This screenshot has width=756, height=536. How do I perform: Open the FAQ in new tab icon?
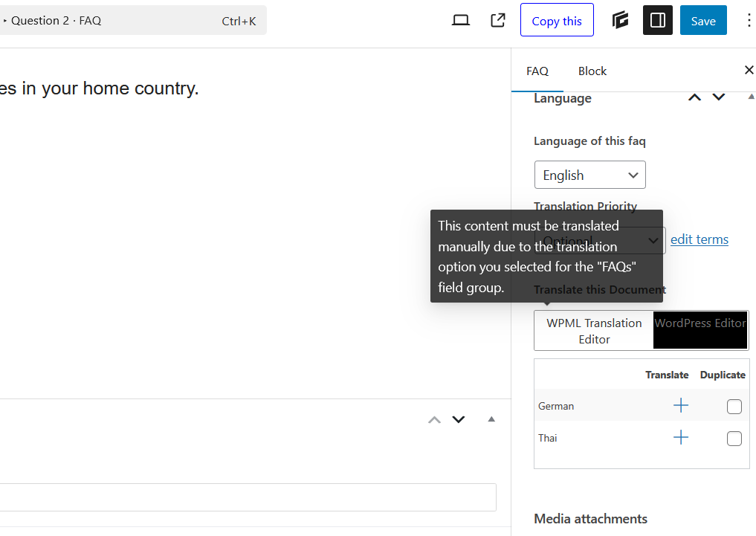click(498, 21)
